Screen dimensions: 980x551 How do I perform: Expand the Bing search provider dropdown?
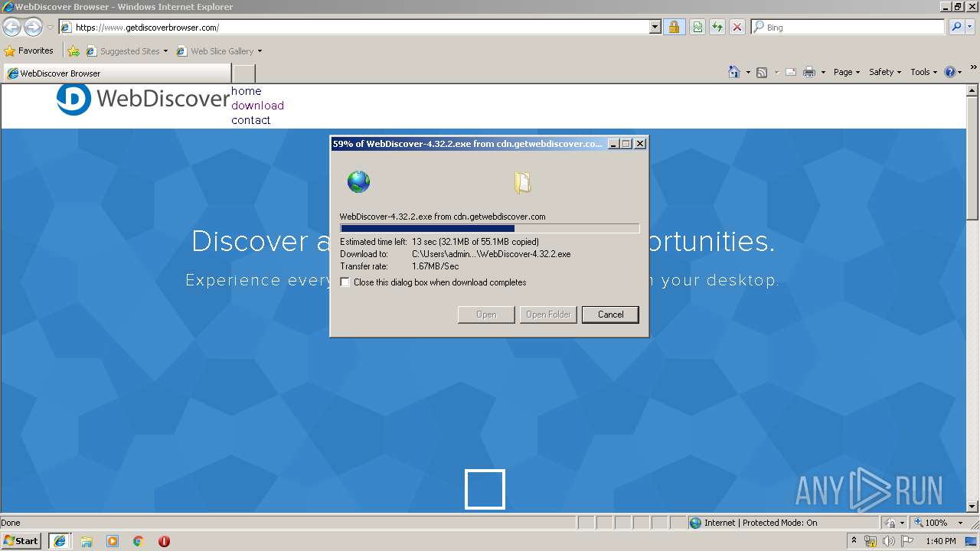[971, 27]
